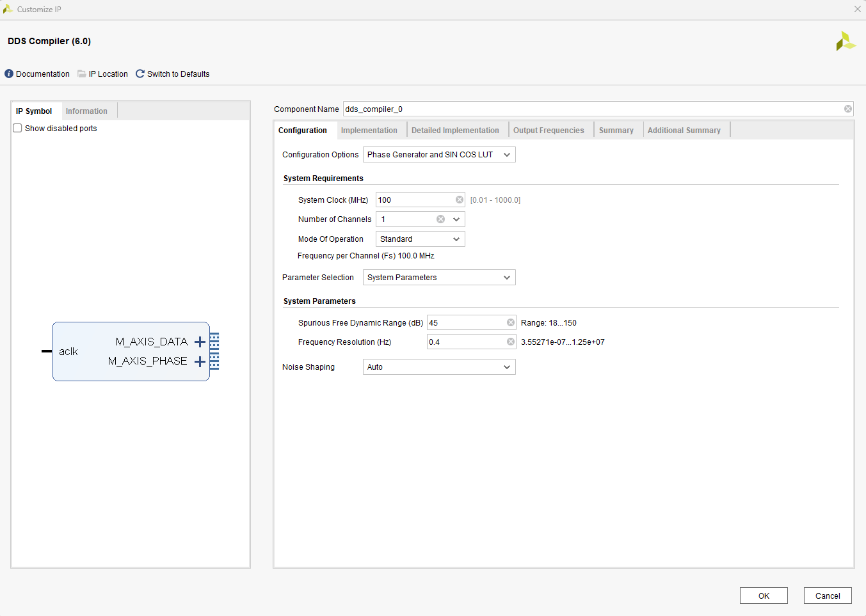Close the Customize IP dialog

point(857,9)
